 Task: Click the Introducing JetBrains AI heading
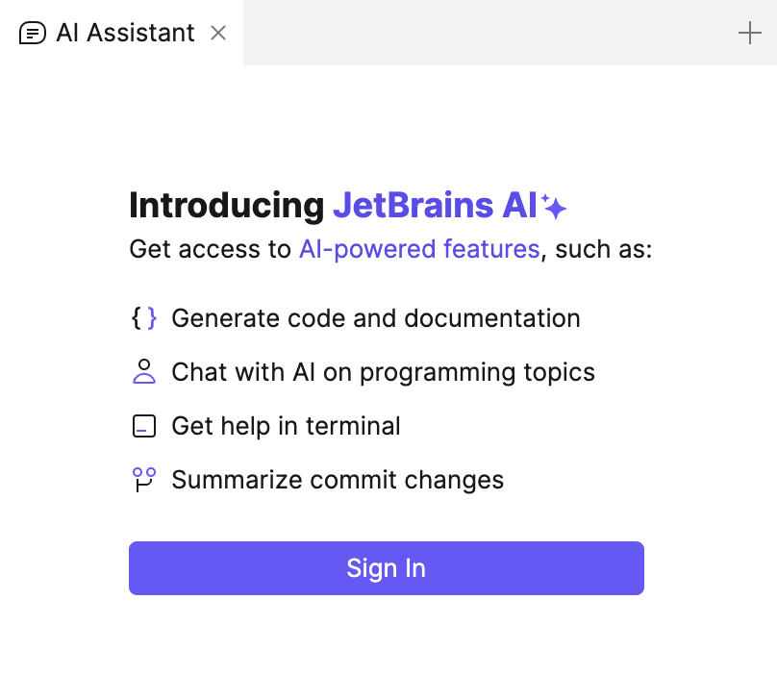point(346,205)
